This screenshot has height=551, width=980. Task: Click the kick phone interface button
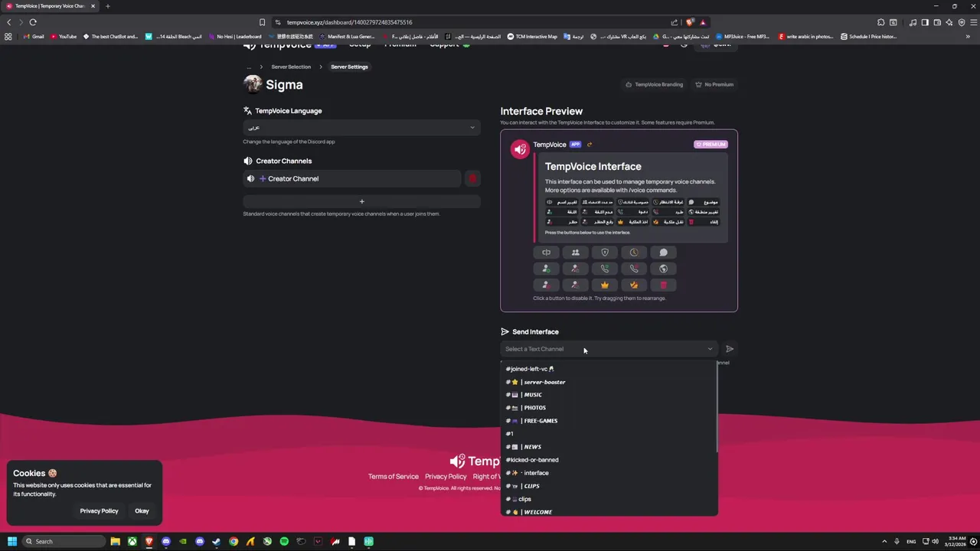pos(634,269)
